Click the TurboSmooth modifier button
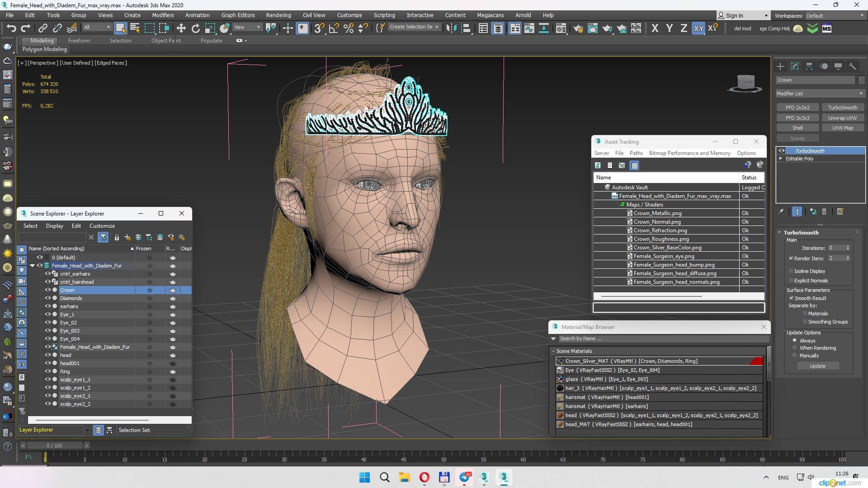The width and height of the screenshot is (868, 488). click(x=843, y=108)
